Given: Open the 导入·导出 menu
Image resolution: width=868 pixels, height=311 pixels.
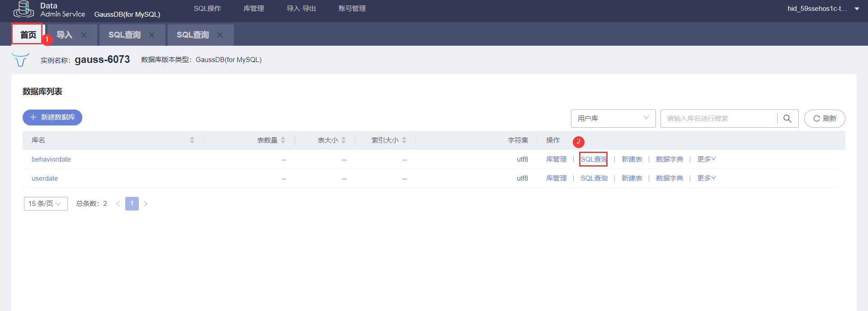Looking at the screenshot, I should 301,9.
